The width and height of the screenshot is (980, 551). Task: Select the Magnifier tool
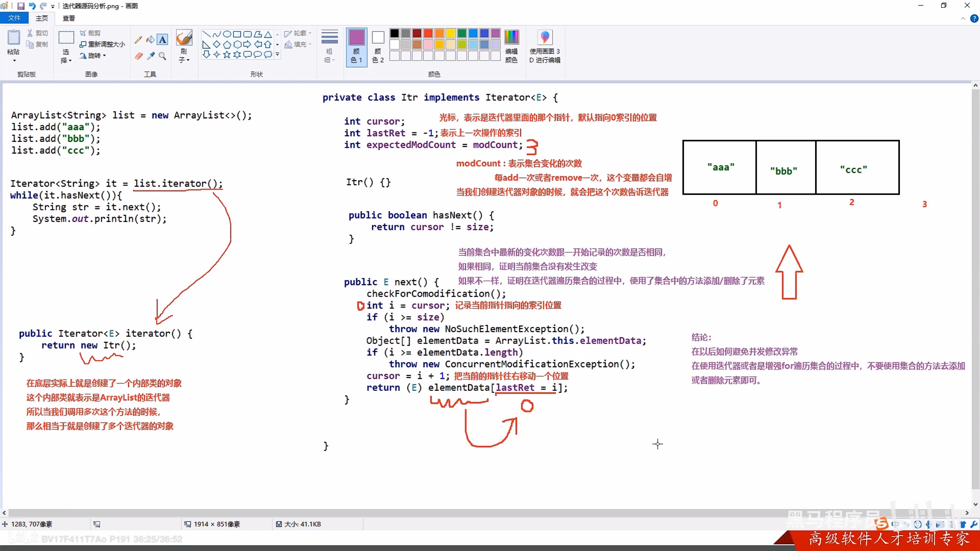(x=162, y=56)
